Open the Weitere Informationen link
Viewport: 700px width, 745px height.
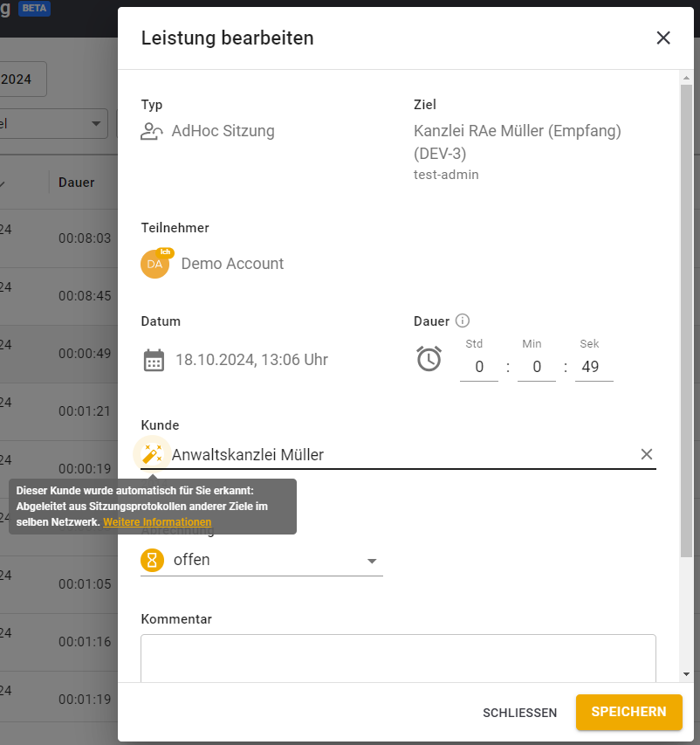[157, 522]
